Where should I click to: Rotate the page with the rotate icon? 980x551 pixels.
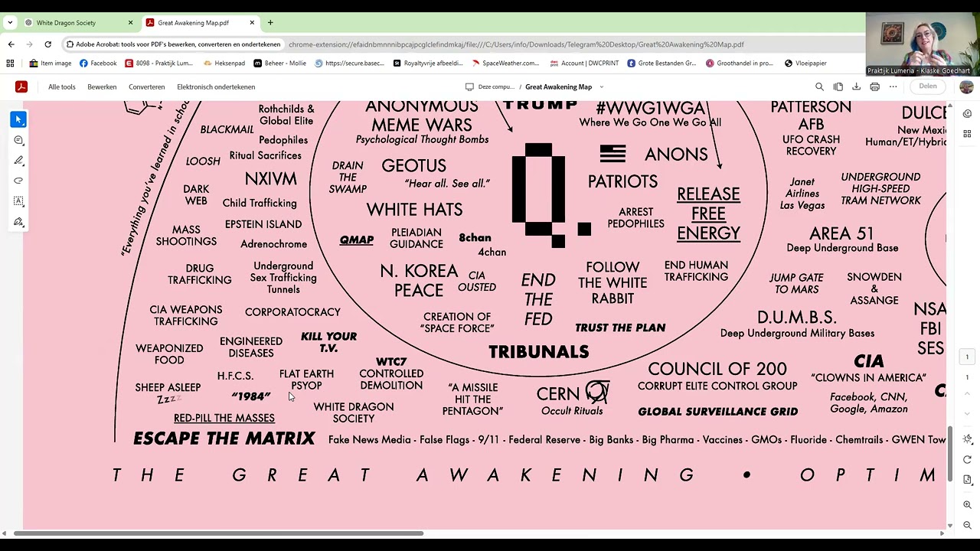point(967,460)
